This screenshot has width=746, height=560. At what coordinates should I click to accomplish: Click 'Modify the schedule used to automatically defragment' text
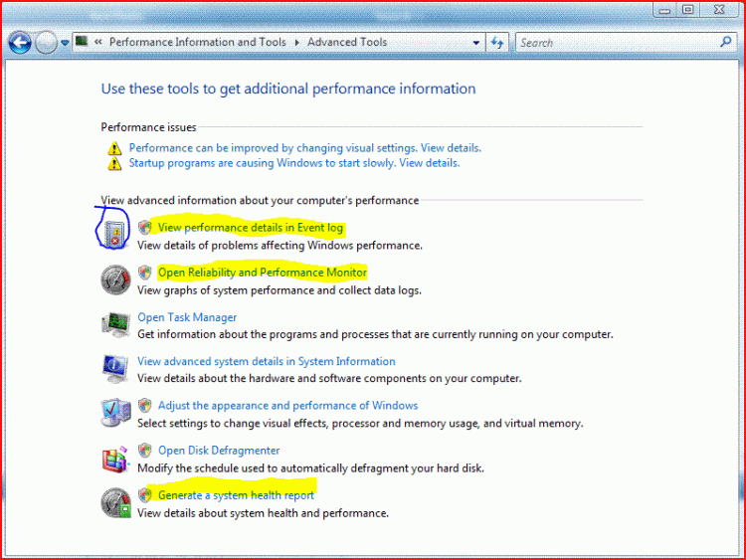click(x=310, y=468)
